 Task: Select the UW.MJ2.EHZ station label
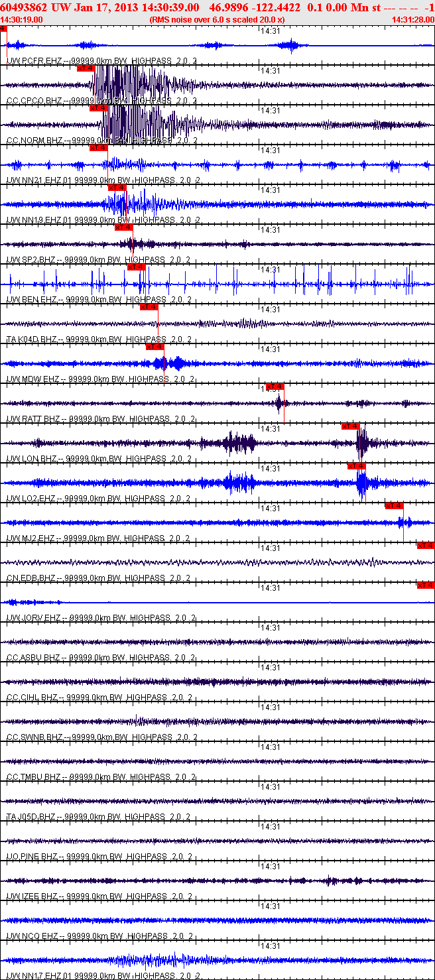coord(99,538)
